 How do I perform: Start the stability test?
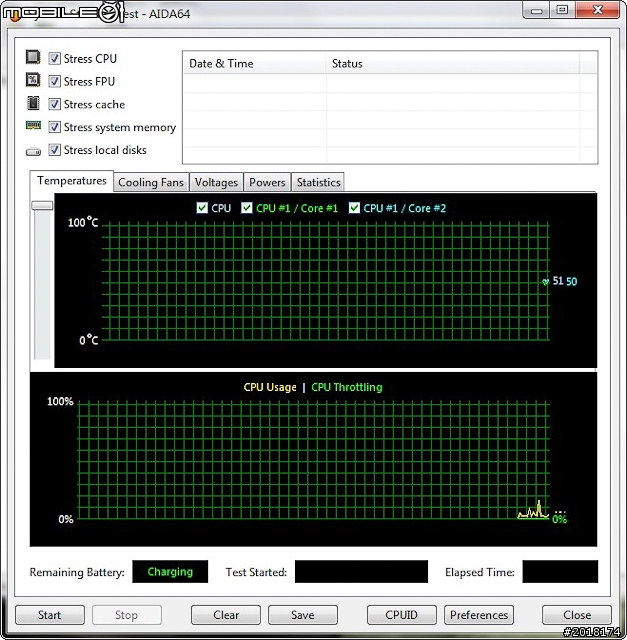click(50, 615)
